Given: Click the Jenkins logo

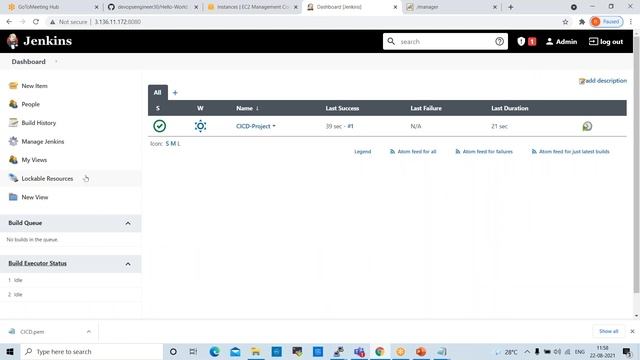Looking at the screenshot, I should (39, 41).
